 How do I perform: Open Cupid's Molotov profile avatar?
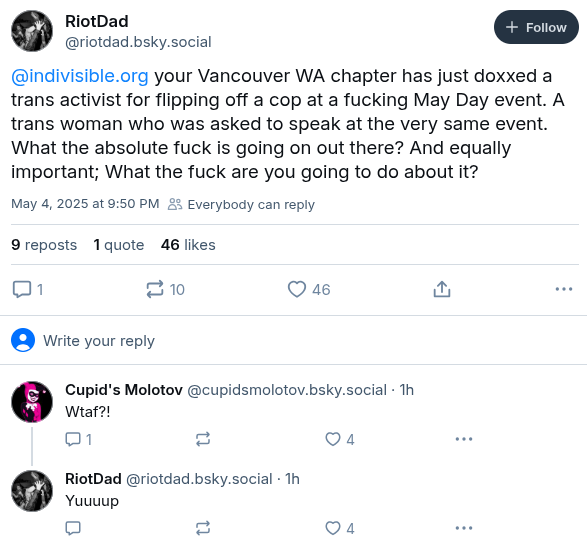32,402
